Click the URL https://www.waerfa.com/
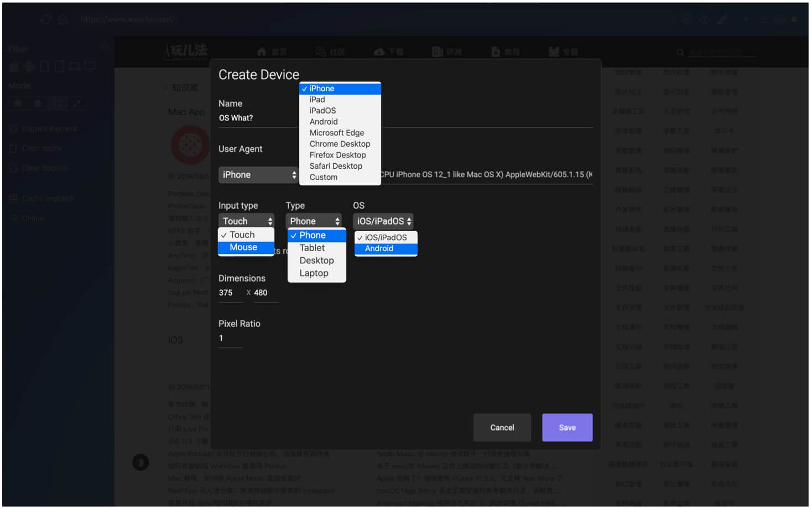The image size is (812, 509). pos(128,19)
